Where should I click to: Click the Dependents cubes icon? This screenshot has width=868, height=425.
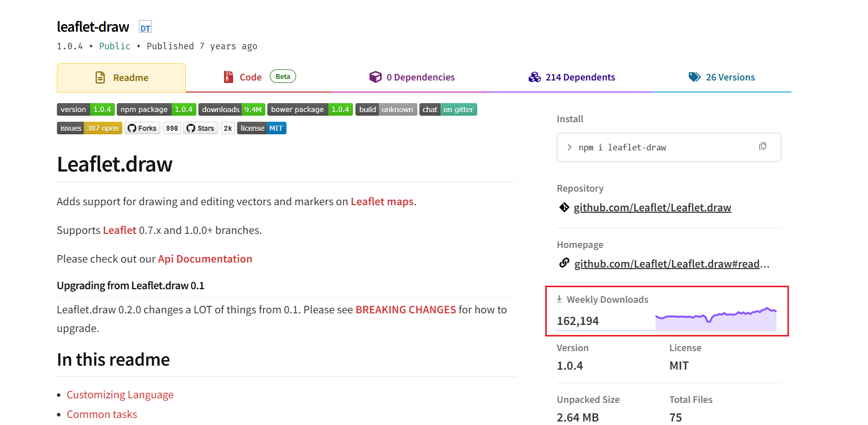(x=535, y=77)
